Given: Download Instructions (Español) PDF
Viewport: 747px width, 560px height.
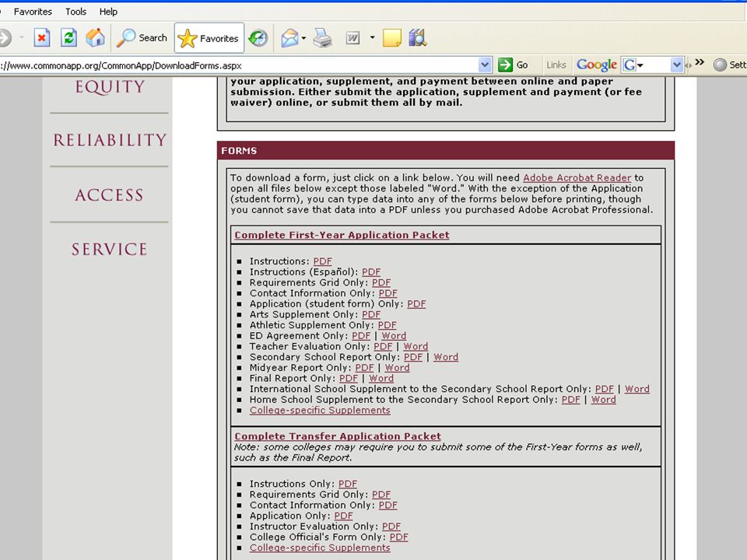Looking at the screenshot, I should 371,272.
